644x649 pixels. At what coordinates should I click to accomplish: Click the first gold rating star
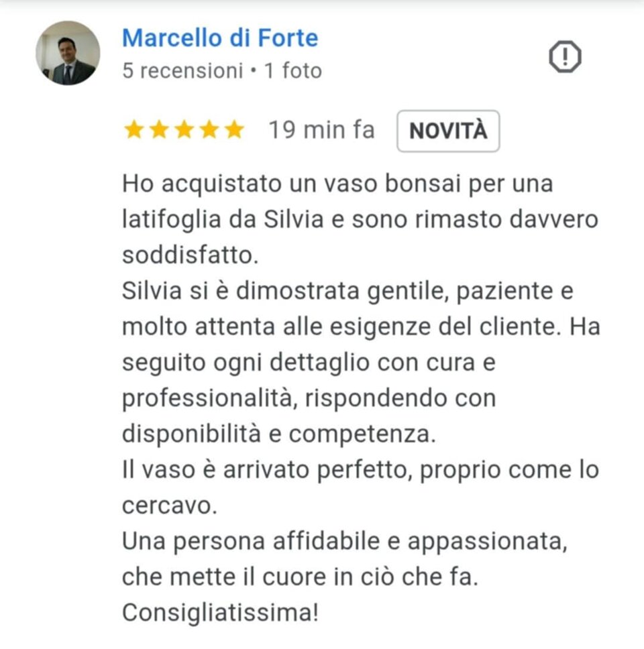pyautogui.click(x=133, y=129)
